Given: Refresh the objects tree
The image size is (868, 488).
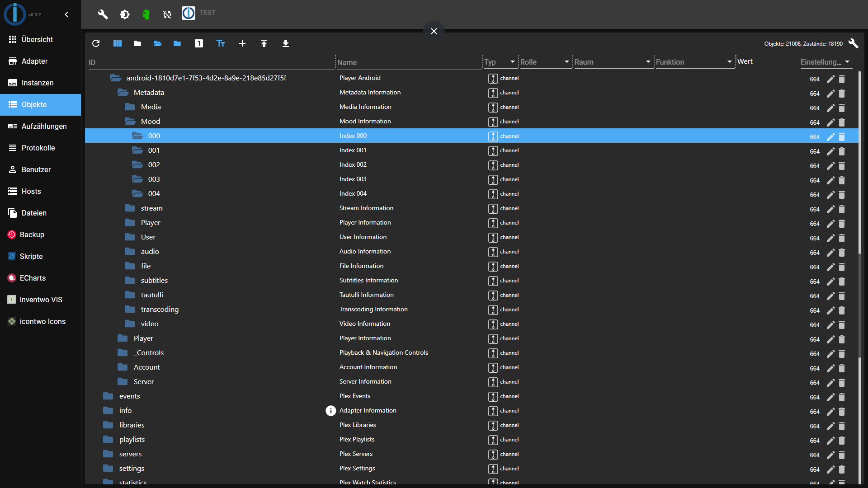Looking at the screenshot, I should pyautogui.click(x=96, y=43).
